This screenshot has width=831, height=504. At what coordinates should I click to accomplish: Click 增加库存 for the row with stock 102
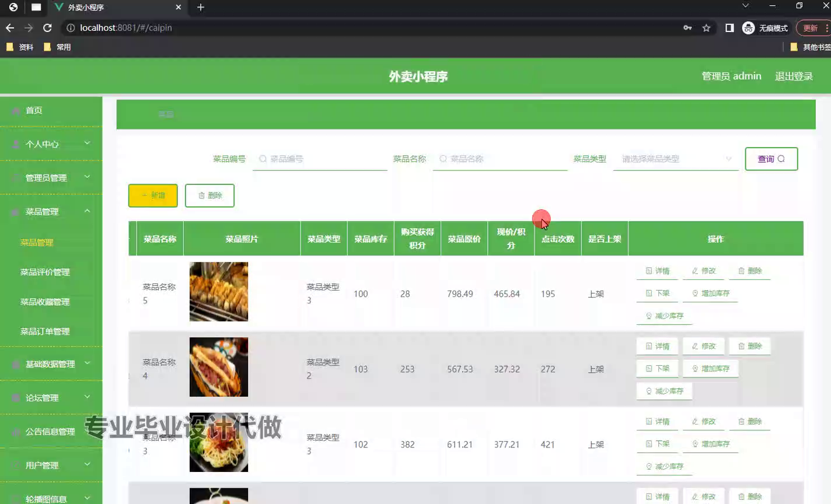point(711,444)
